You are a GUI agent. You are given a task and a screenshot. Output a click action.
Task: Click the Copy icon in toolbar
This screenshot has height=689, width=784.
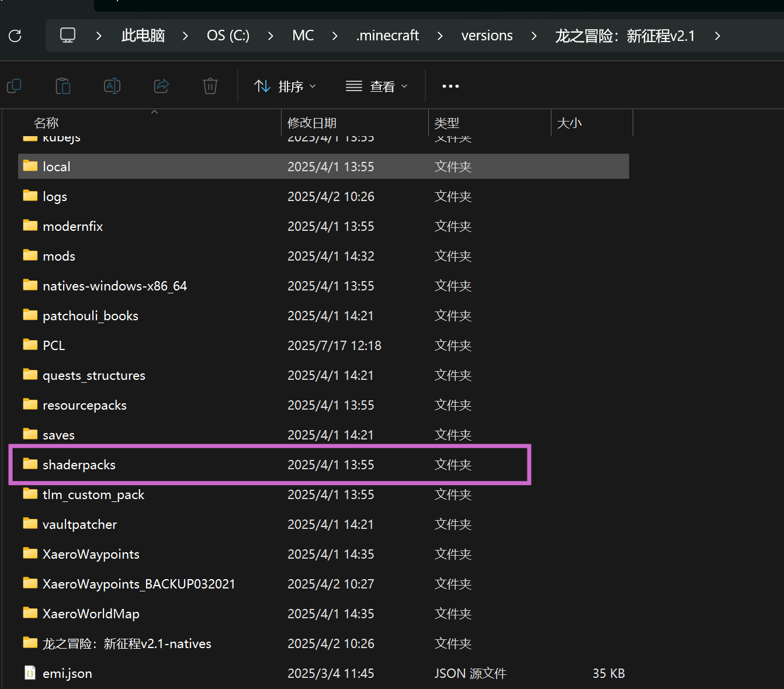coord(14,86)
